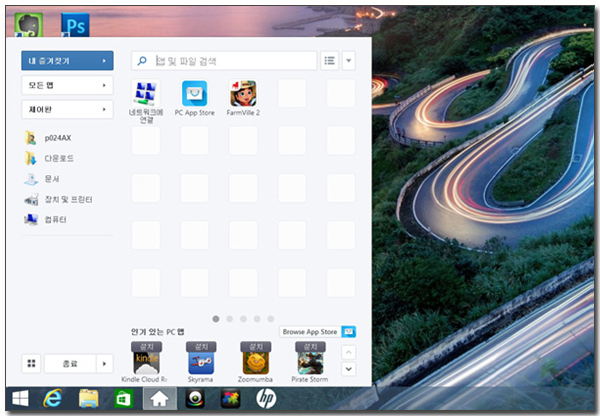Click 설치 label above Zoomumba
Image resolution: width=600 pixels, height=416 pixels.
[256, 347]
